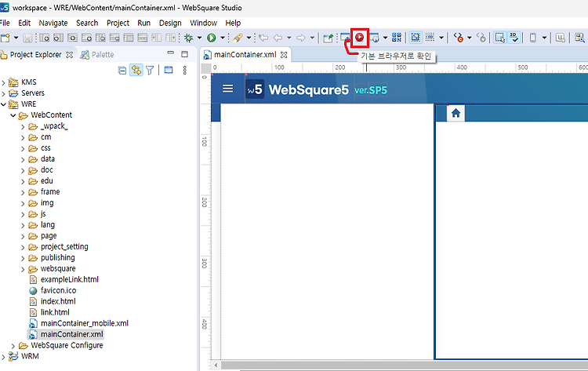Image resolution: width=588 pixels, height=371 pixels.
Task: Click the Debug bug icon
Action: coord(189,38)
